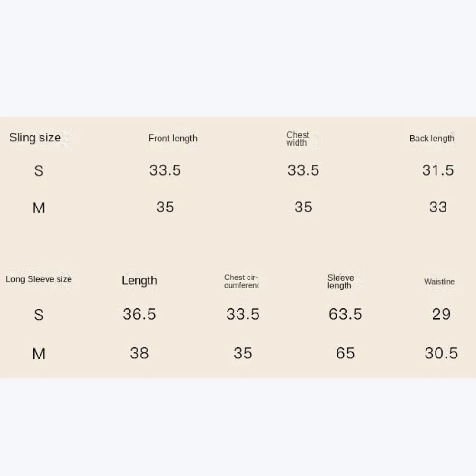The height and width of the screenshot is (476, 476).
Task: Click the 65 sleeve length value
Action: 345,353
